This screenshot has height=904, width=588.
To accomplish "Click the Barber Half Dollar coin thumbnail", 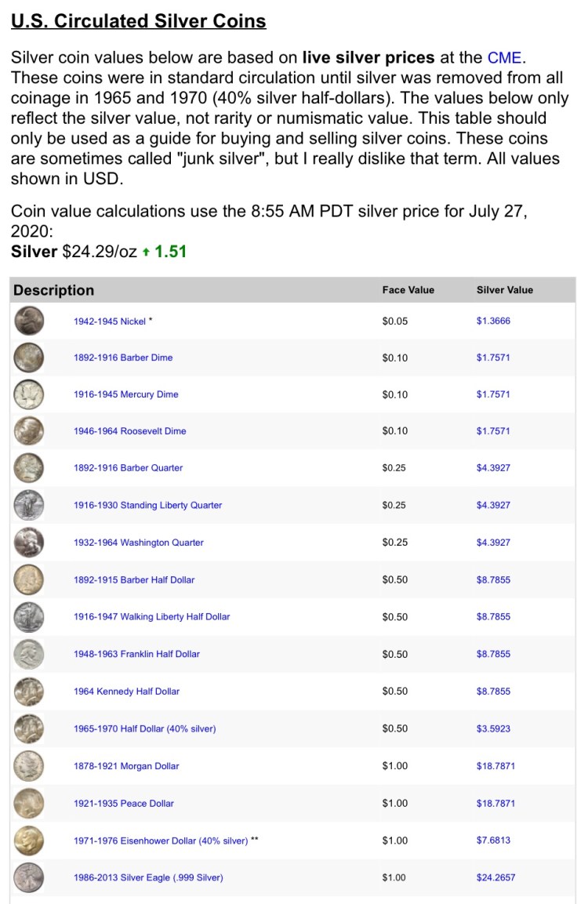I will 29,580.
